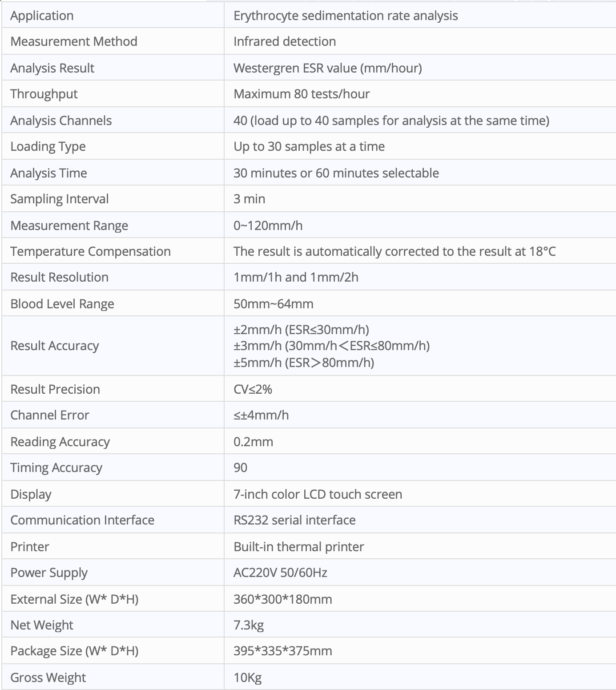616x690 pixels.
Task: Click '30 minutes or 60 minutes selectable'
Action: (336, 173)
